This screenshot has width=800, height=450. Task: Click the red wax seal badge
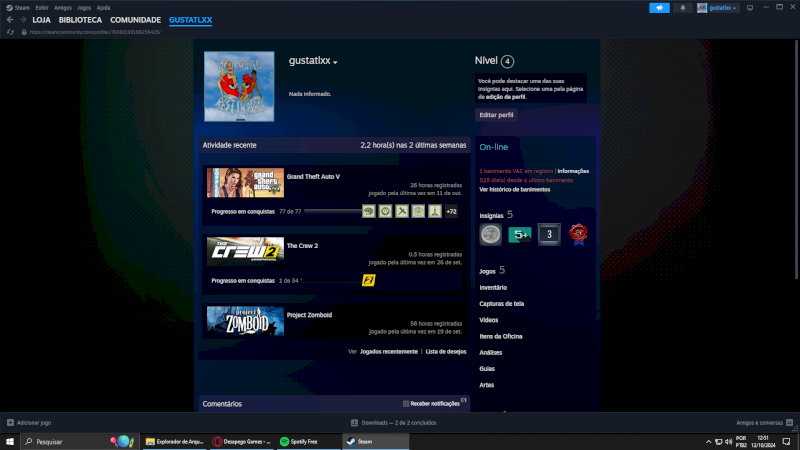578,234
